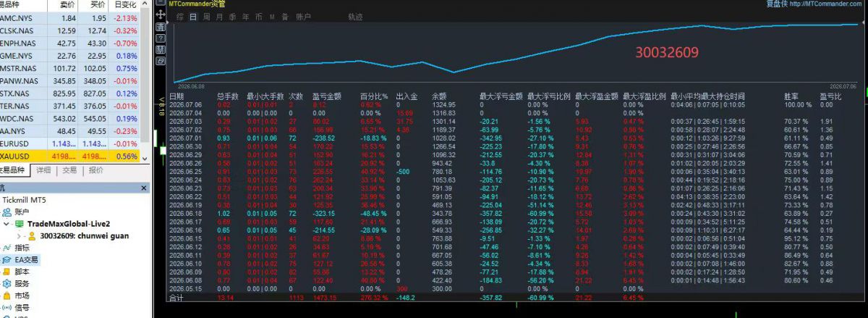
Task: Select the MSTR.NAS symbol row
Action: [71, 68]
